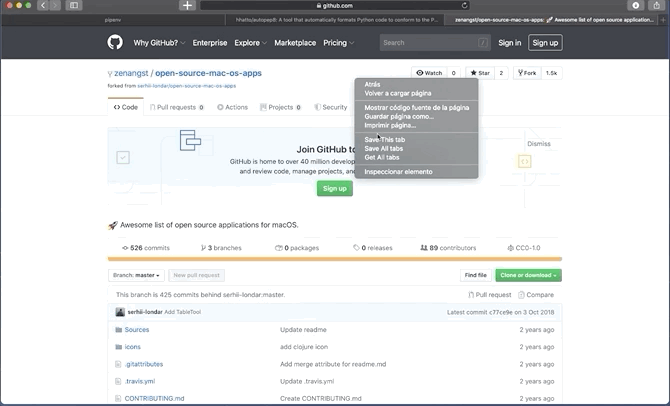The image size is (670, 406).
Task: Click .gitattributes file icon
Action: click(118, 364)
